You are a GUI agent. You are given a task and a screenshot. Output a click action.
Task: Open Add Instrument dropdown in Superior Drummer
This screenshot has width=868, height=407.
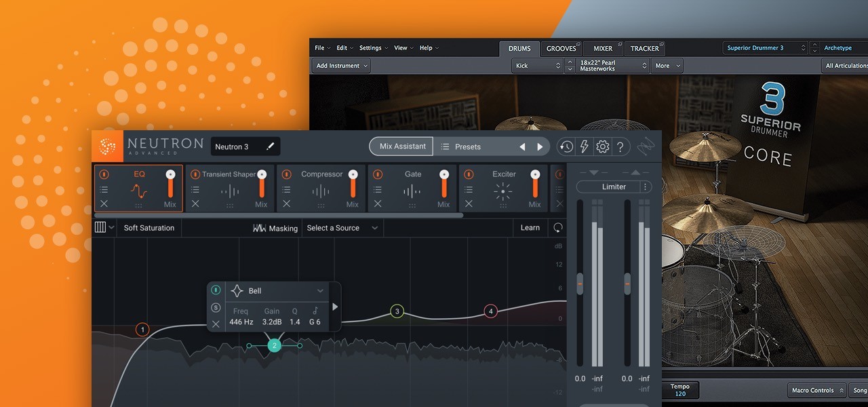click(x=342, y=66)
